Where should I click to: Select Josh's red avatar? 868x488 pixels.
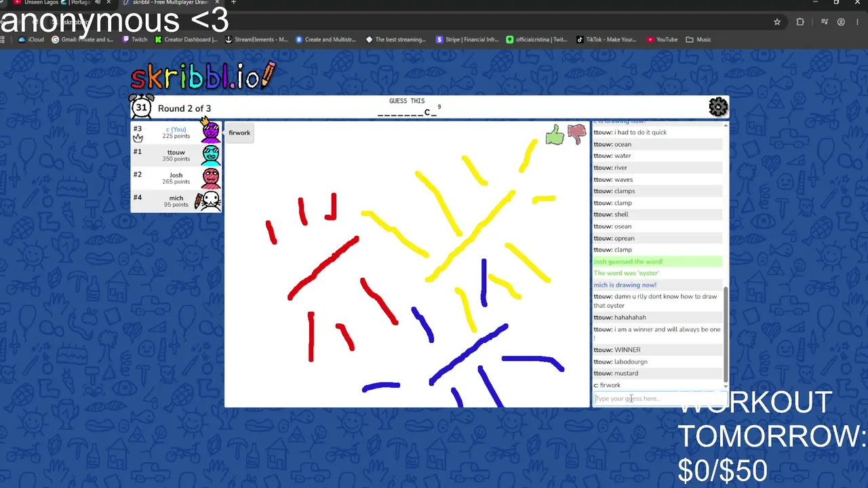tap(211, 178)
